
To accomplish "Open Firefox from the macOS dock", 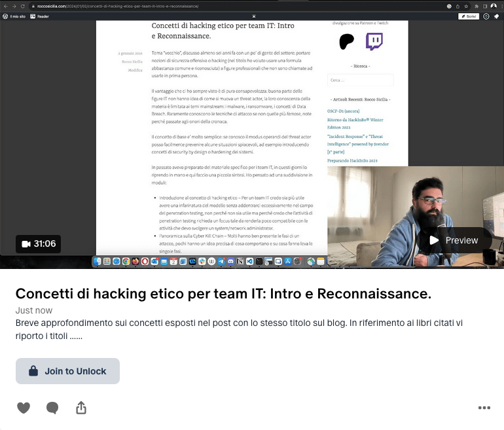I will point(135,261).
